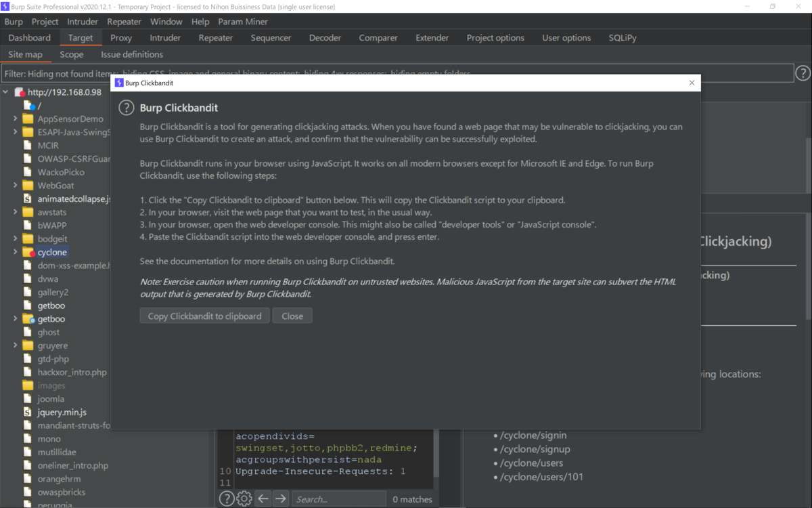This screenshot has height=508, width=812.
Task: Click the search help icon below request
Action: point(227,499)
